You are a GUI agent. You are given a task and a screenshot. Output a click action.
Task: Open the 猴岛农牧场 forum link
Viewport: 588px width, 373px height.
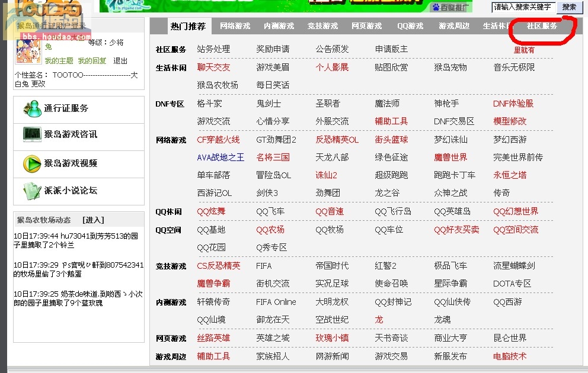pos(218,85)
